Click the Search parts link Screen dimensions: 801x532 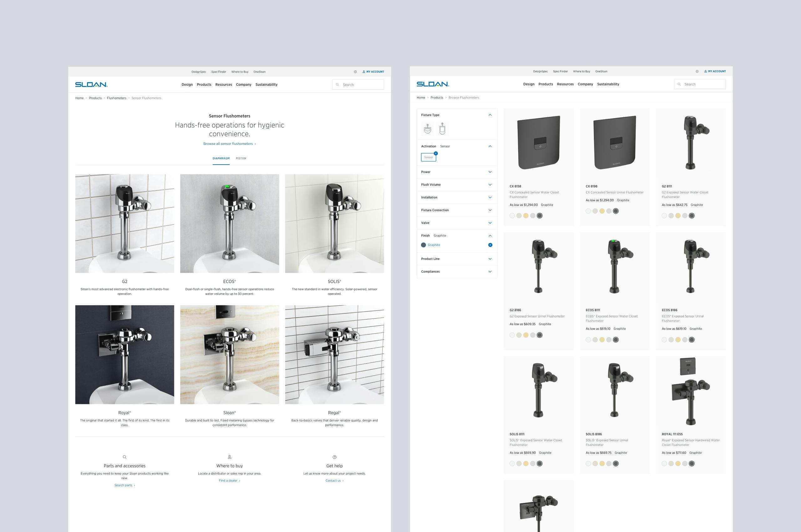pos(125,485)
